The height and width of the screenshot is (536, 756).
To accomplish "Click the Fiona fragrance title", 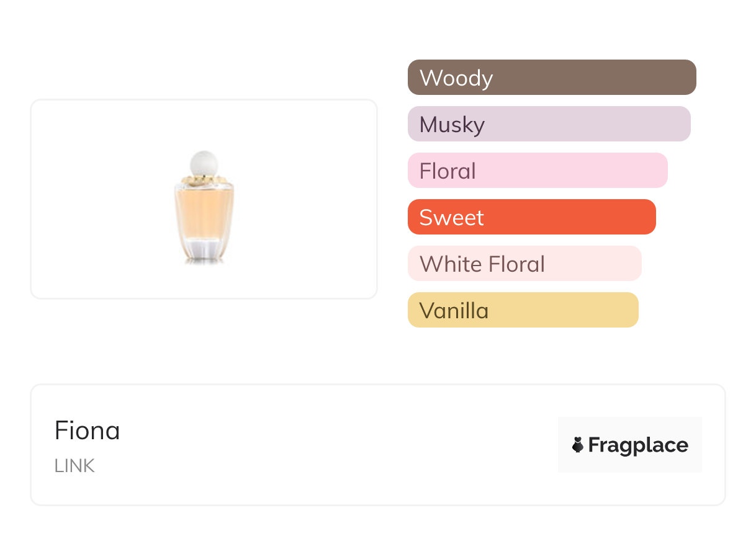I will pos(88,431).
